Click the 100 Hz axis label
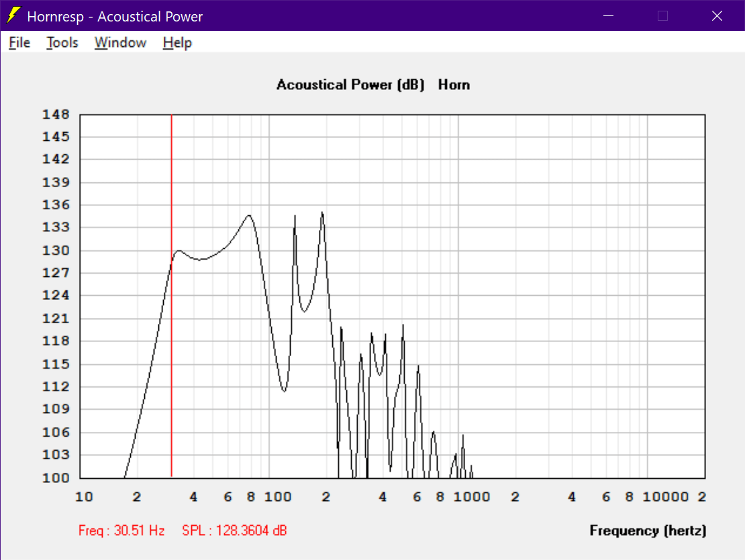The height and width of the screenshot is (560, 745). click(x=278, y=497)
